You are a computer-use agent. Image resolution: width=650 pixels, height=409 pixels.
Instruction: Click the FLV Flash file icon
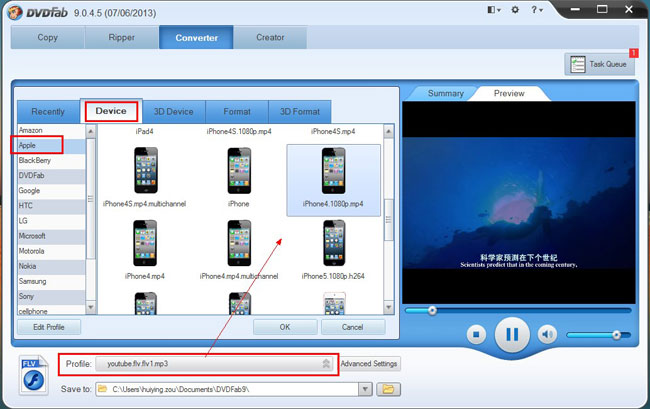[34, 375]
